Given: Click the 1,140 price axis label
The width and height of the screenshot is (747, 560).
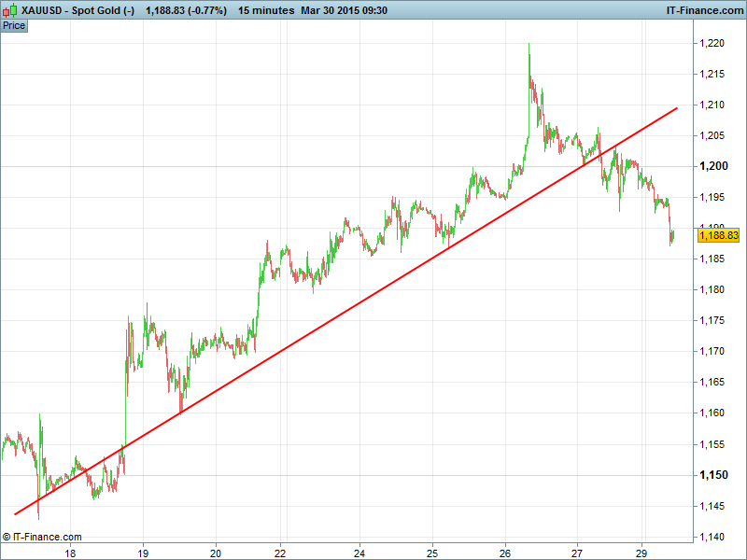Looking at the screenshot, I should pos(712,537).
